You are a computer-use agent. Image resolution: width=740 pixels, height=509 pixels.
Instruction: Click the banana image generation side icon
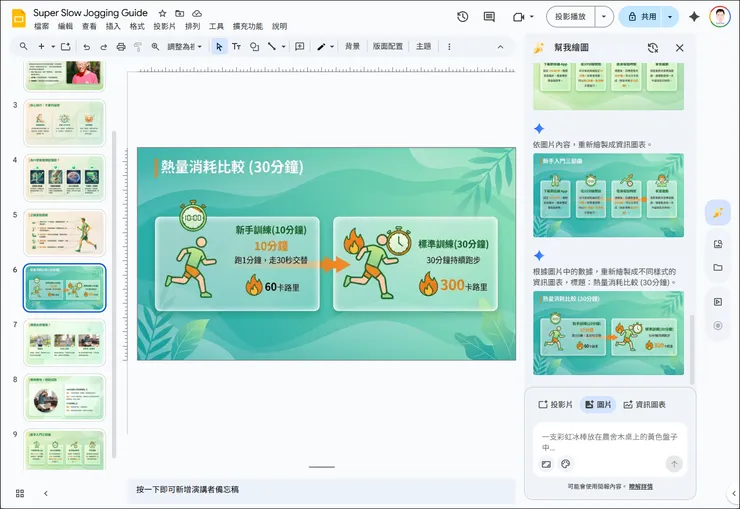pos(718,212)
